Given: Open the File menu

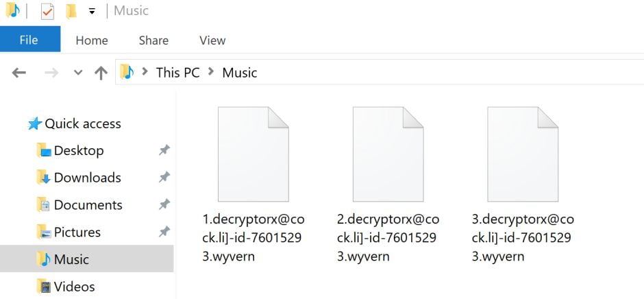Looking at the screenshot, I should point(30,40).
